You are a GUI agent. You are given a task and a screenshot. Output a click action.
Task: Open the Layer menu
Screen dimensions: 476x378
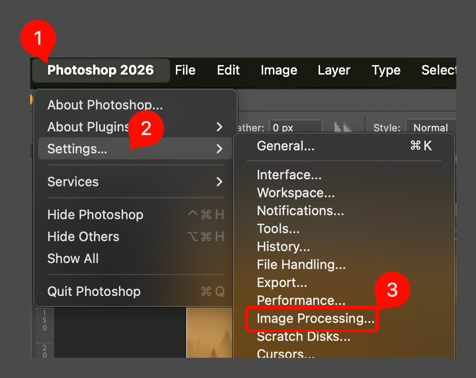click(334, 71)
